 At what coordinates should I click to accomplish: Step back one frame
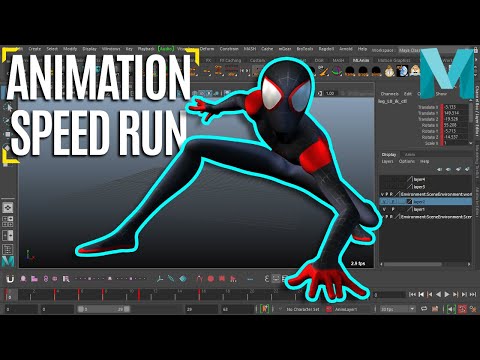(421, 294)
